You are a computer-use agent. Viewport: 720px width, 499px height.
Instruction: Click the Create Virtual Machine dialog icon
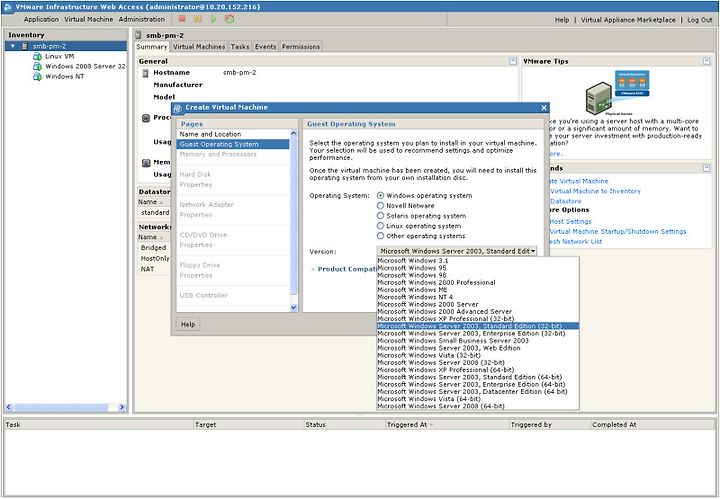point(178,108)
